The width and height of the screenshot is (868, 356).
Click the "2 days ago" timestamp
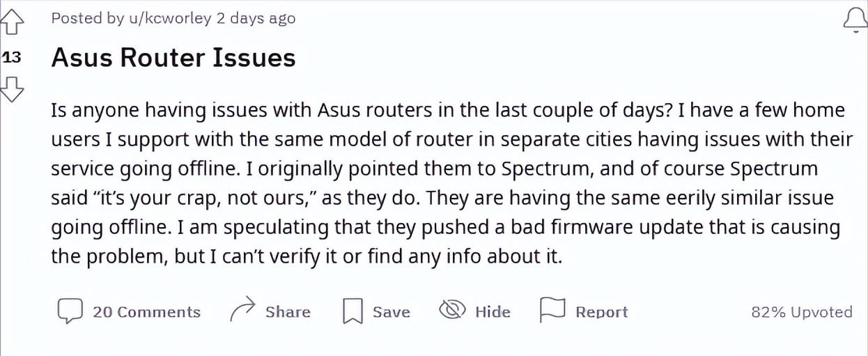click(256, 19)
